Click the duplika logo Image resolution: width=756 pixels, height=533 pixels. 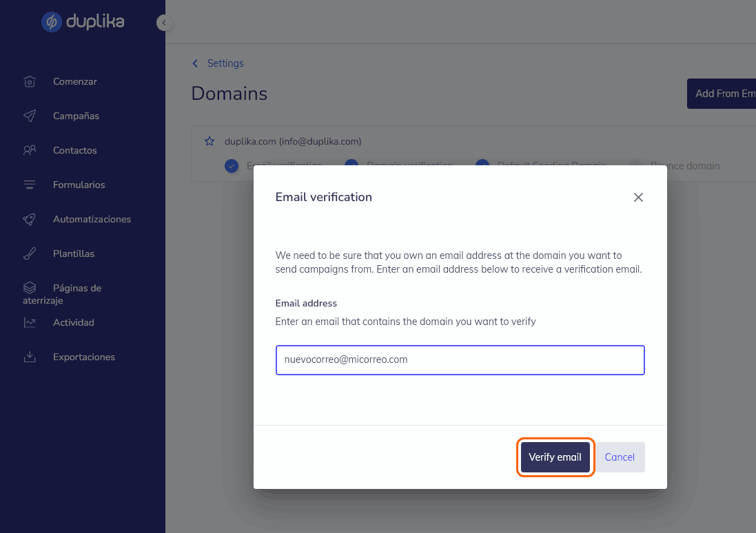click(82, 21)
